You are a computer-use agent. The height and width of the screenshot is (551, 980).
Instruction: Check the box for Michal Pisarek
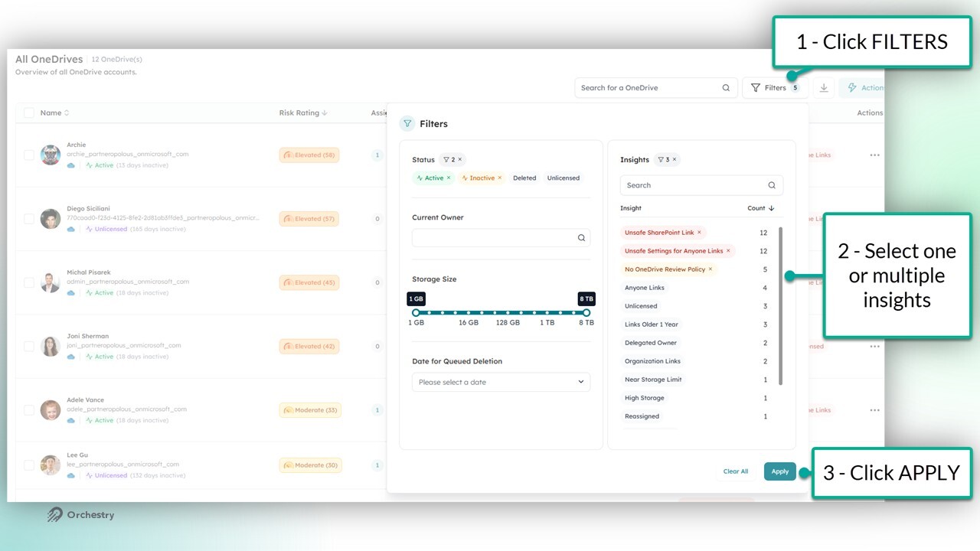click(x=29, y=282)
